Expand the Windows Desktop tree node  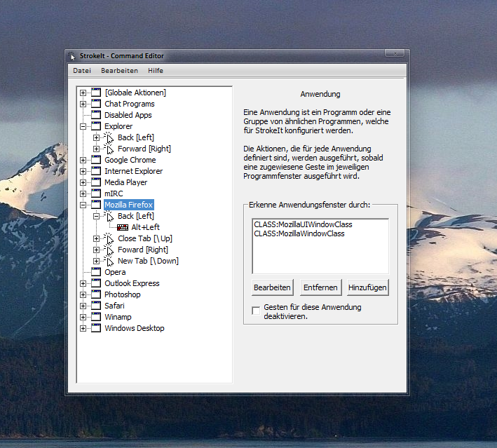click(x=83, y=329)
